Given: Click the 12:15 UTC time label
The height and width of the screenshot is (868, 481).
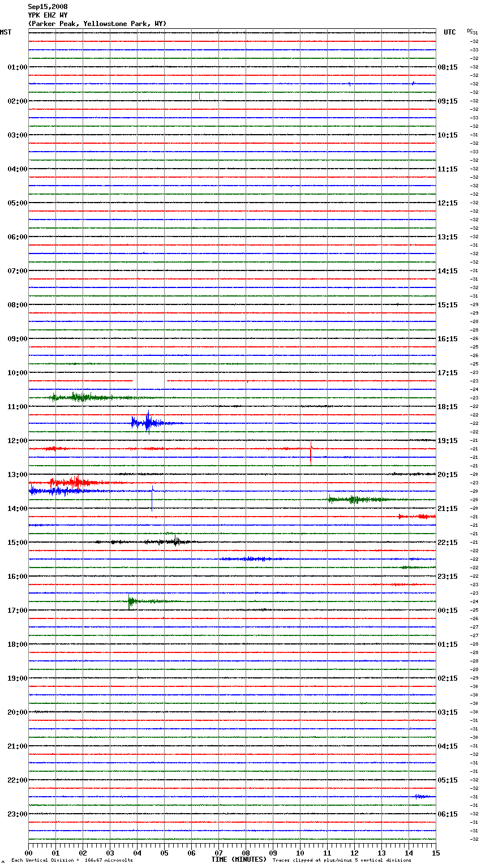Looking at the screenshot, I should point(448,203).
